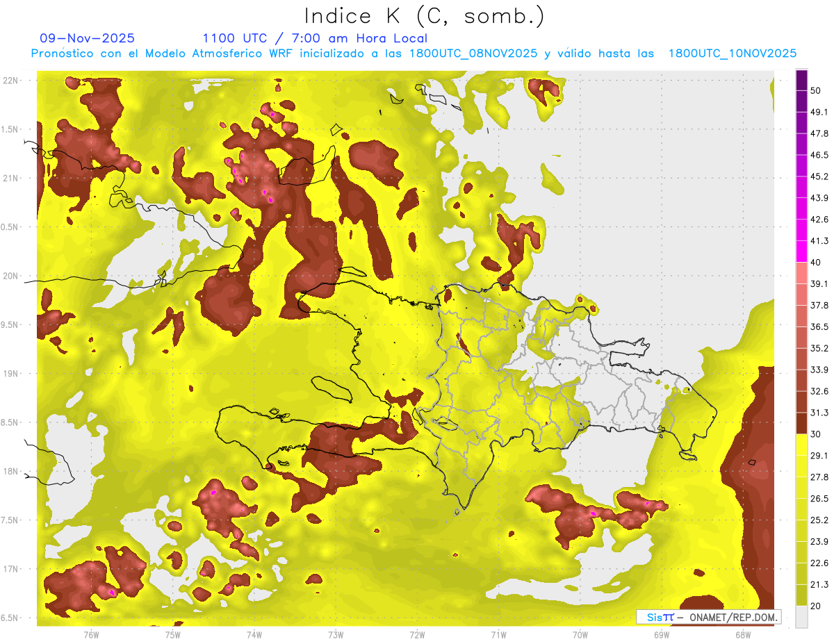
Task: Click longitude label "70W"
Action: click(580, 634)
